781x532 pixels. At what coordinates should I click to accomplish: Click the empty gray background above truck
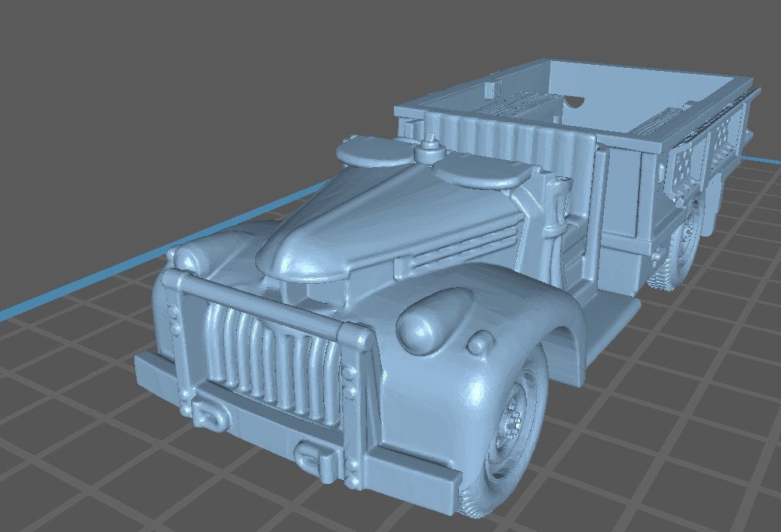pyautogui.click(x=191, y=76)
